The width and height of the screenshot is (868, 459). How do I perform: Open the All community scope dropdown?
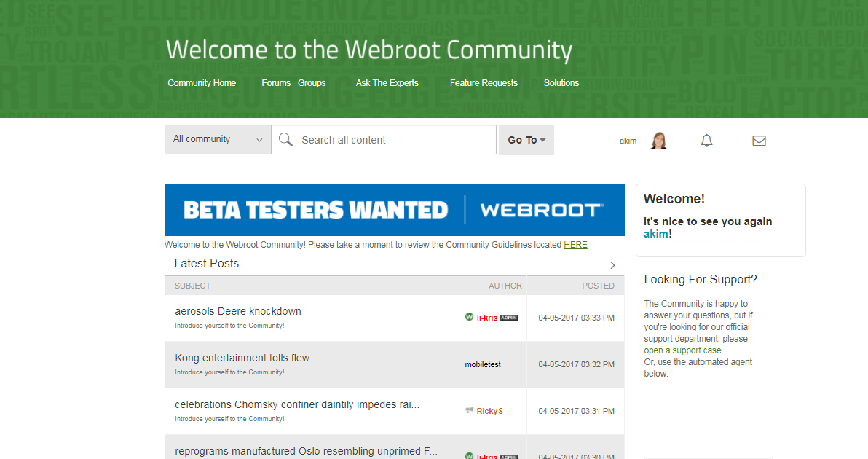[218, 140]
